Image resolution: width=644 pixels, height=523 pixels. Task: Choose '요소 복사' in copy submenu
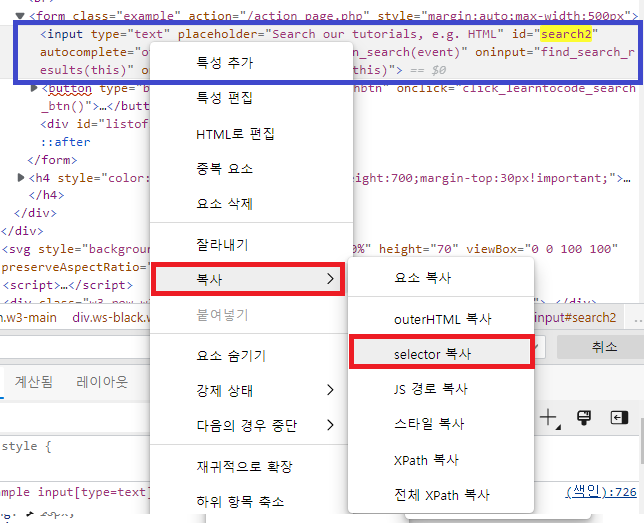pyautogui.click(x=441, y=278)
